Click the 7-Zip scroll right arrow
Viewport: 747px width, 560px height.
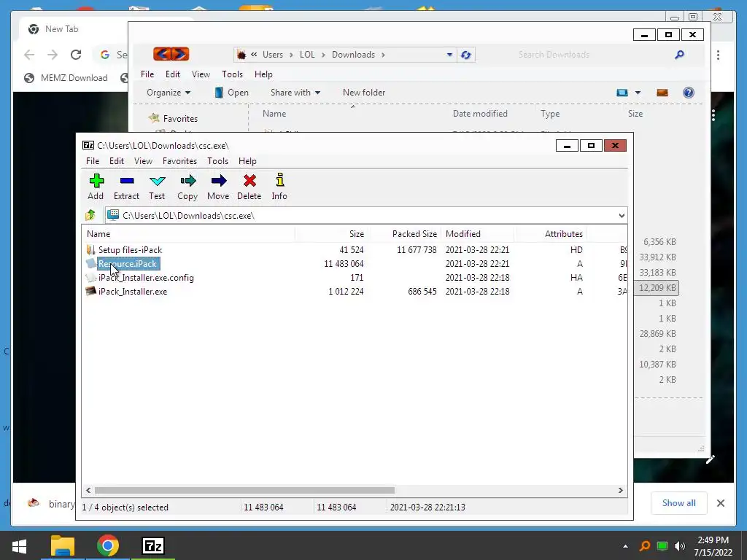click(x=620, y=490)
